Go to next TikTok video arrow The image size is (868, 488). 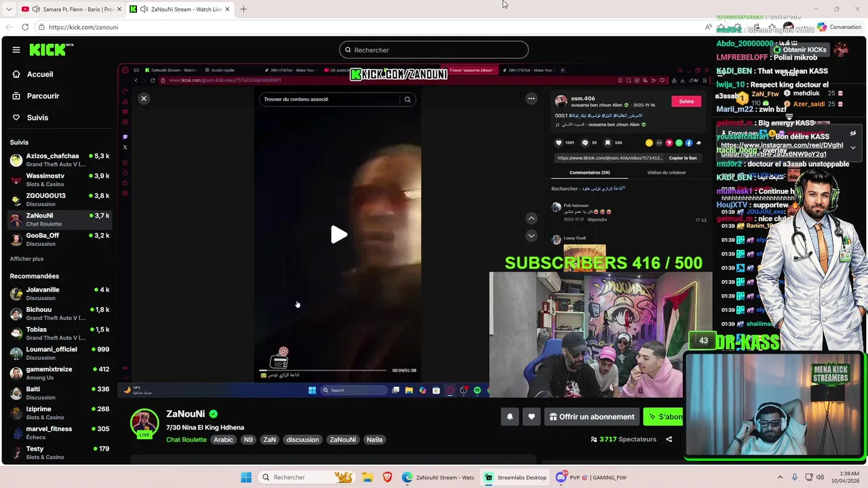[x=532, y=235]
